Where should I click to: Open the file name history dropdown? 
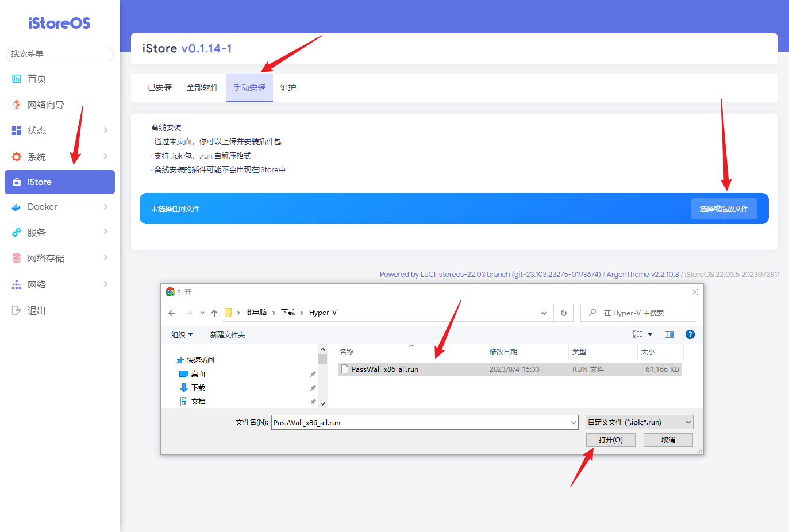pos(573,423)
